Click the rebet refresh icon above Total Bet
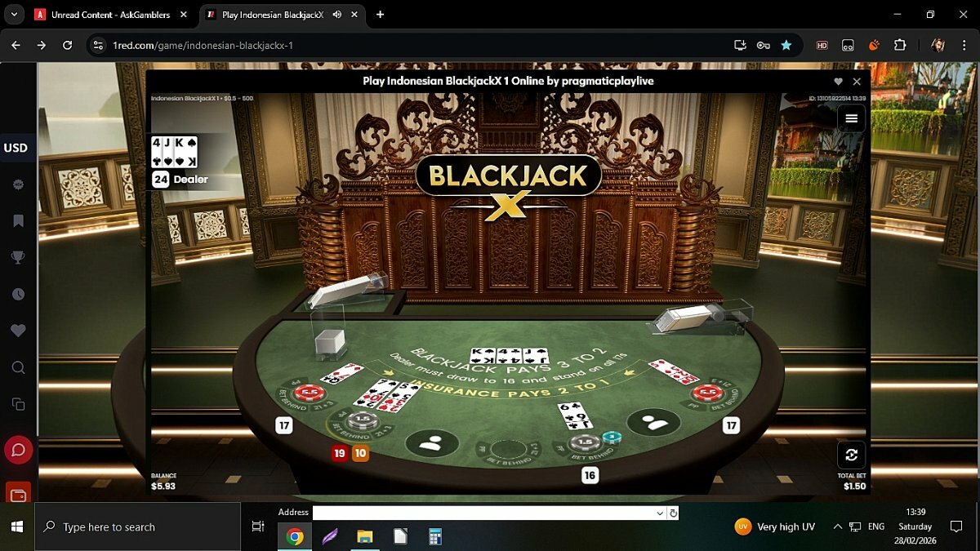The height and width of the screenshot is (551, 980). point(851,455)
